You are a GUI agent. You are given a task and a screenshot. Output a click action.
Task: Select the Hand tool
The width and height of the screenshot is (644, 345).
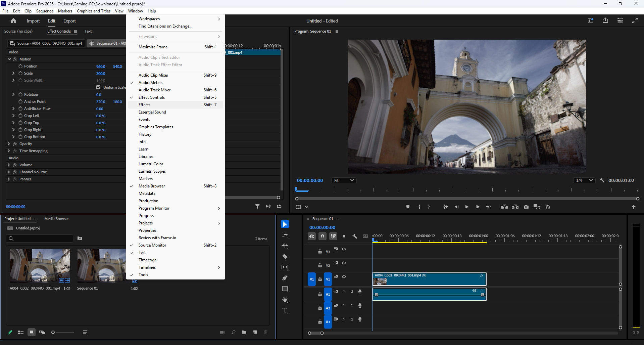click(285, 300)
